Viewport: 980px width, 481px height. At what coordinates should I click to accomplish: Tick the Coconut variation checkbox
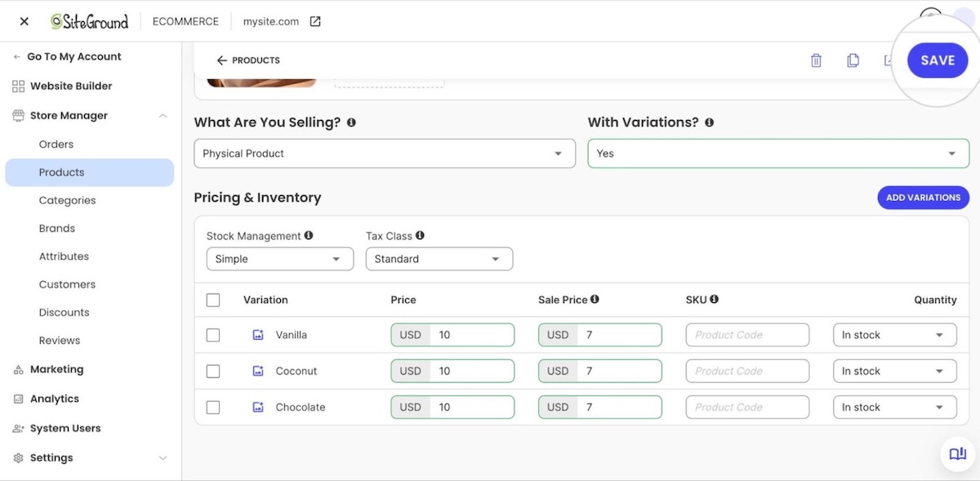tap(213, 371)
